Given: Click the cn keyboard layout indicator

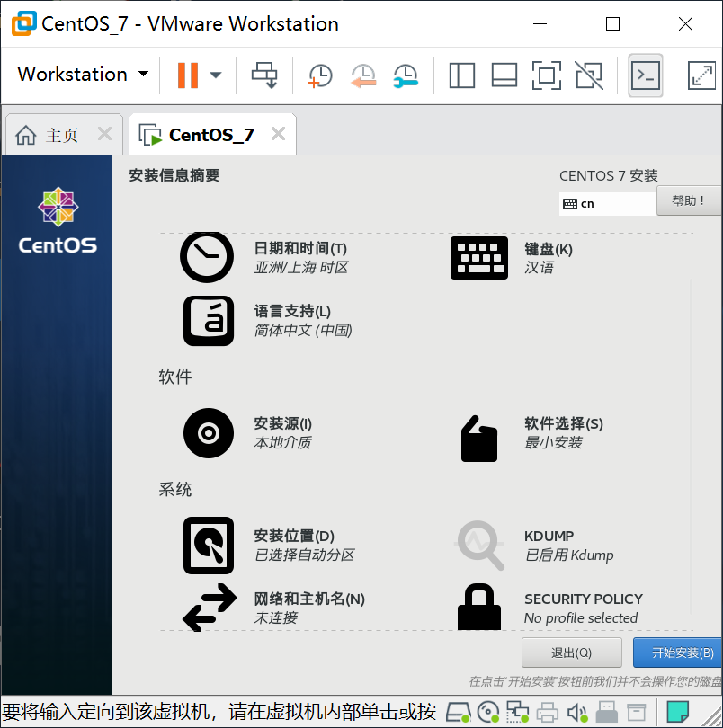Looking at the screenshot, I should pyautogui.click(x=607, y=204).
